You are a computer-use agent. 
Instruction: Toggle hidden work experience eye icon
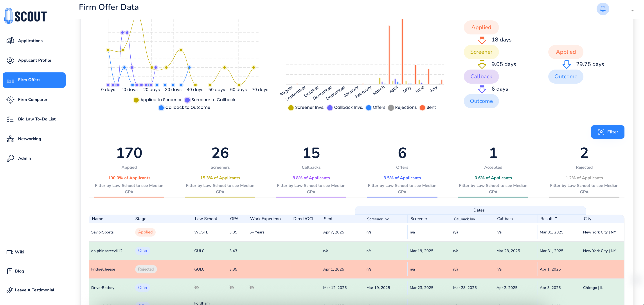click(252, 287)
